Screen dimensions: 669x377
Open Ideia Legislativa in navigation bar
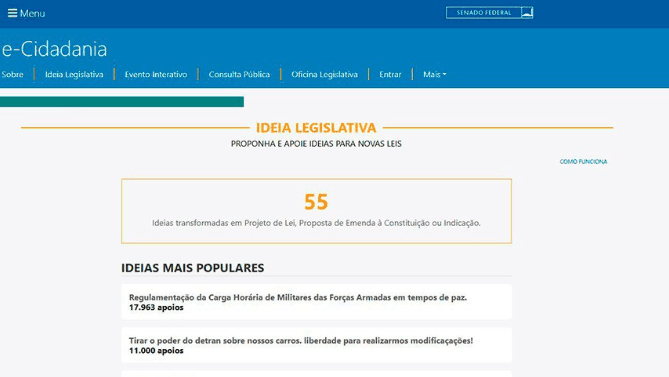click(74, 74)
